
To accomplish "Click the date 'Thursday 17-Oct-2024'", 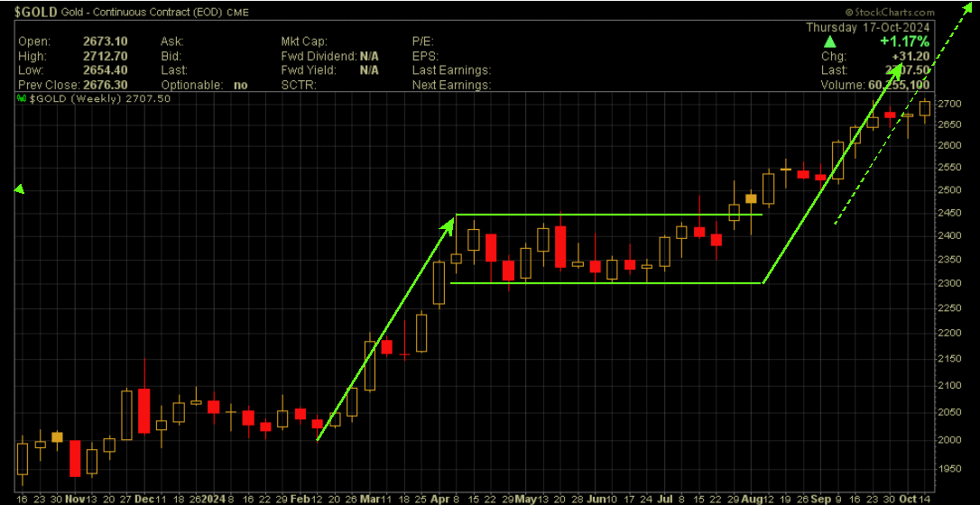I will pos(867,27).
